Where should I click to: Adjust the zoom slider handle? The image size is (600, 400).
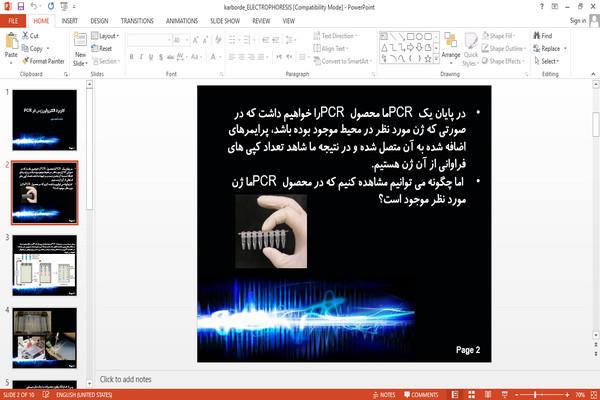point(535,395)
